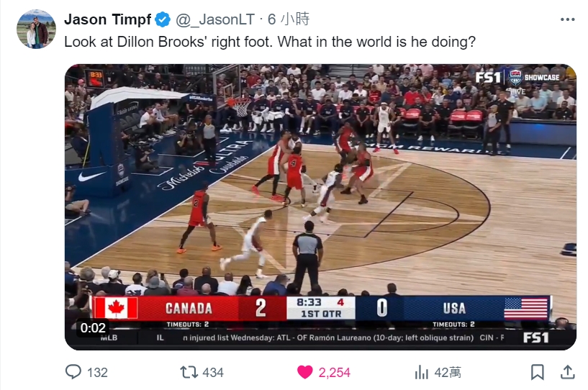Open the three-dot more options menu

tap(568, 19)
